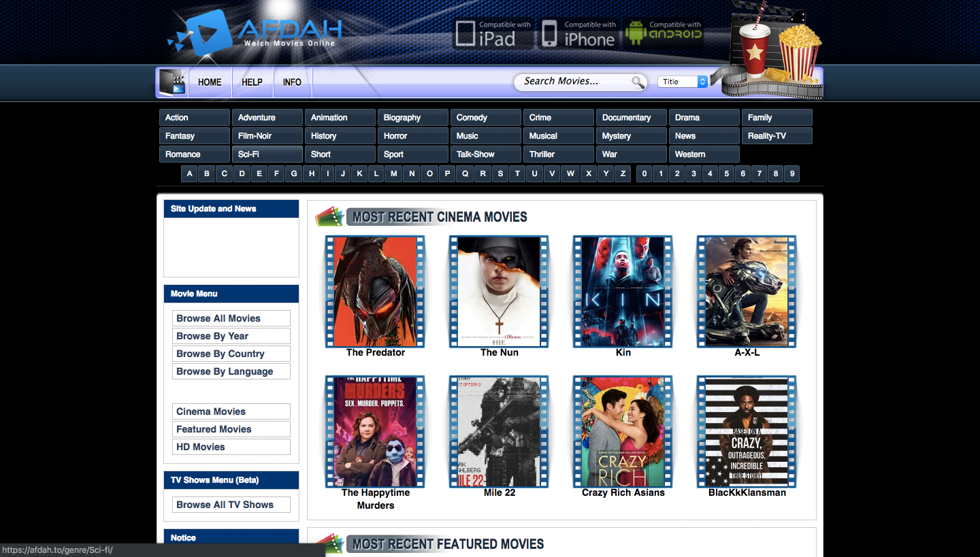980x557 pixels.
Task: Click the film icon beside Most Recent Cinema Movies
Action: point(330,217)
